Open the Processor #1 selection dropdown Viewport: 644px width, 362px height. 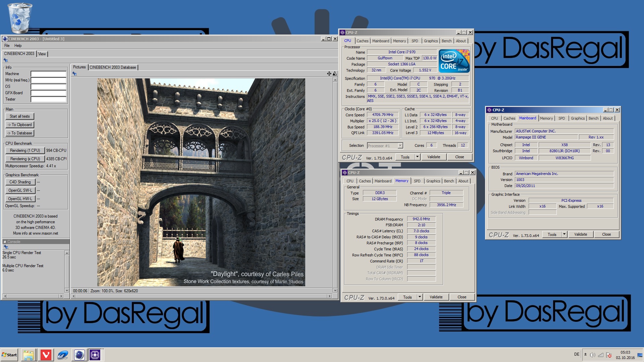(400, 145)
